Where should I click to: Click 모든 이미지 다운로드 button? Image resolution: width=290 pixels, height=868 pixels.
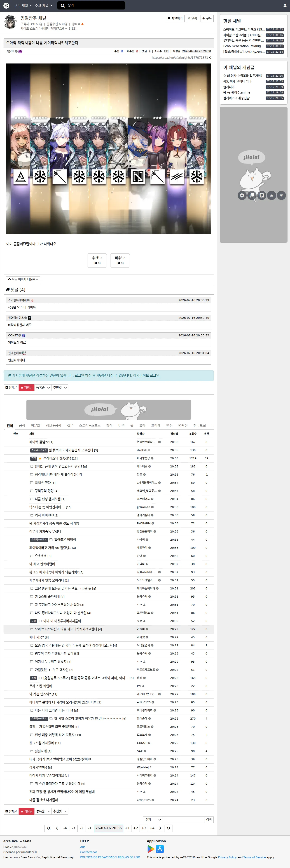click(23, 279)
